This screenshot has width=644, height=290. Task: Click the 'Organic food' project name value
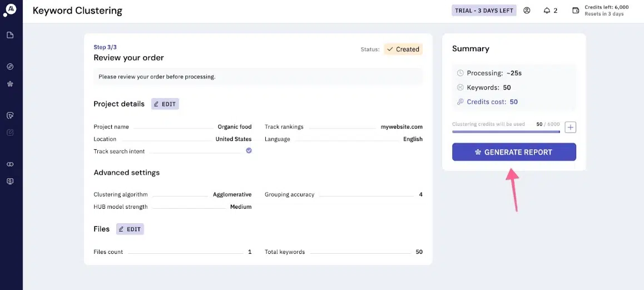pyautogui.click(x=235, y=127)
